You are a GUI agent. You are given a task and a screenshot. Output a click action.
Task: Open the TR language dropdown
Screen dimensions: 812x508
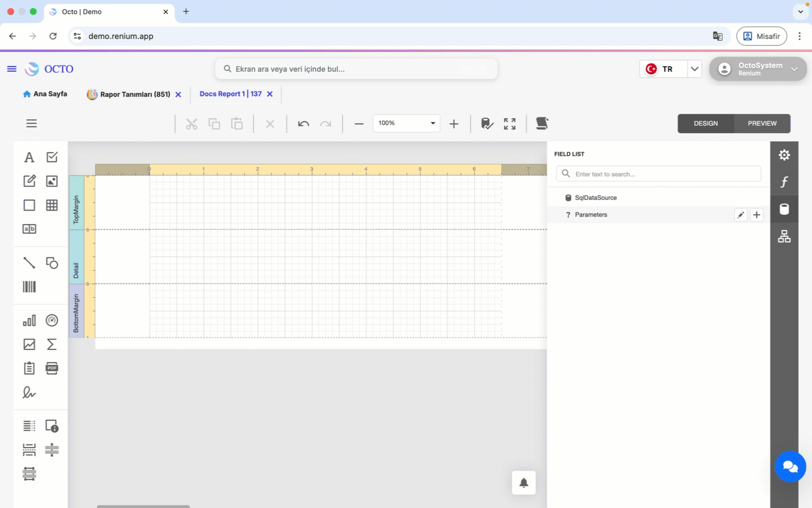pos(695,68)
